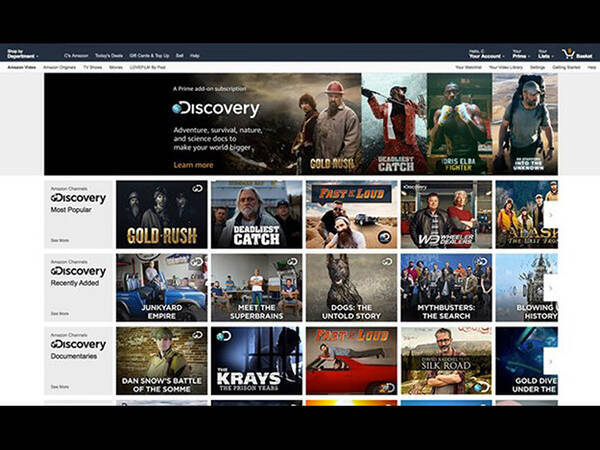Click See More under Recently Added
This screenshot has width=600, height=450.
(x=60, y=313)
